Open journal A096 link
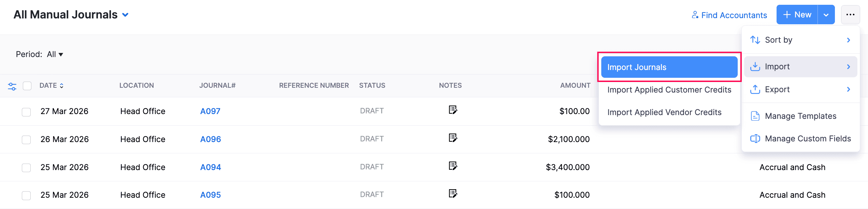 [211, 139]
